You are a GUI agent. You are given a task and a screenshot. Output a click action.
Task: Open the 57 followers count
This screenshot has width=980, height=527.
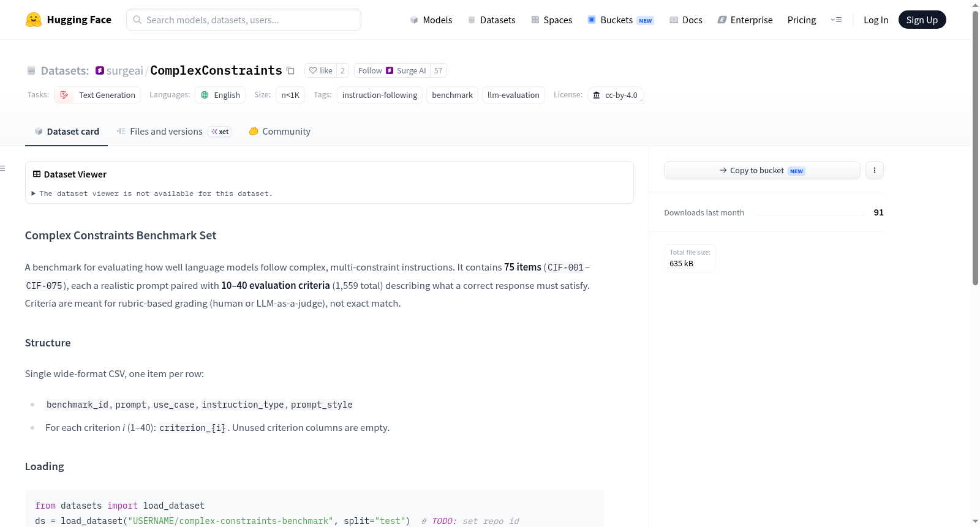click(439, 71)
